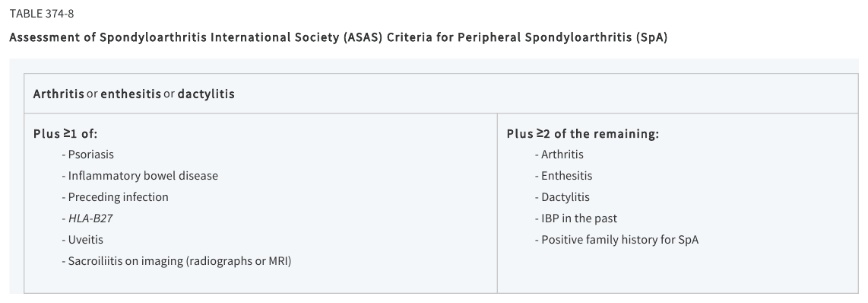Screen dimensions: 868x303
Task: Click the Preceding infection item
Action: coord(115,197)
